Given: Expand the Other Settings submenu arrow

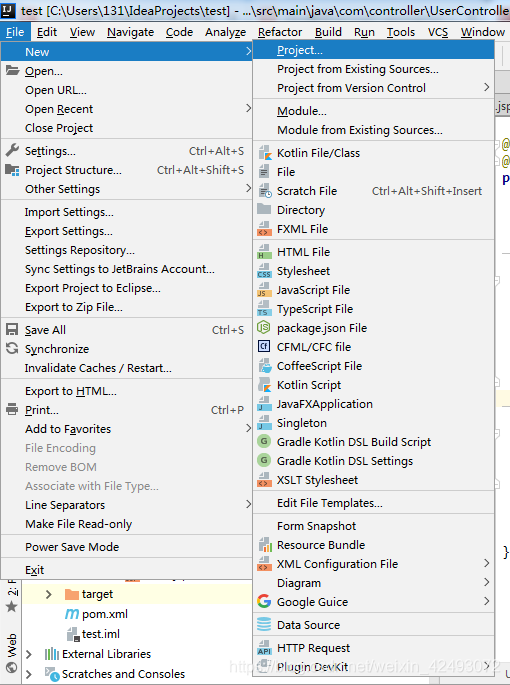Looking at the screenshot, I should tap(248, 188).
